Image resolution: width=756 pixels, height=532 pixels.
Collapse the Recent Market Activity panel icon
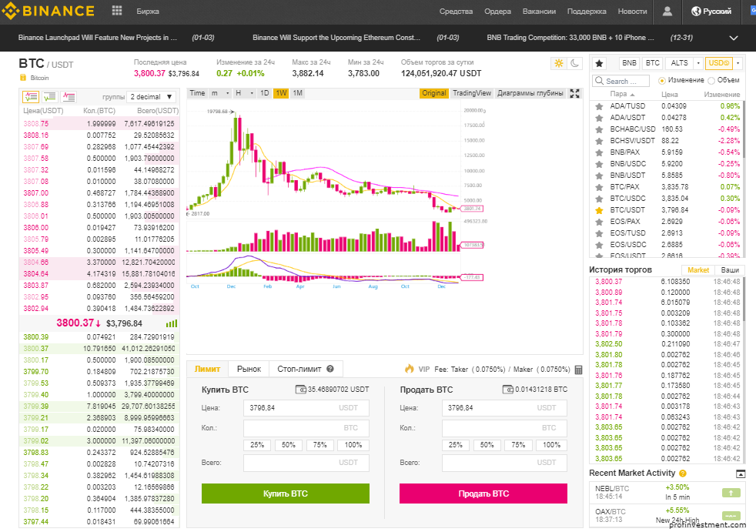(x=741, y=473)
